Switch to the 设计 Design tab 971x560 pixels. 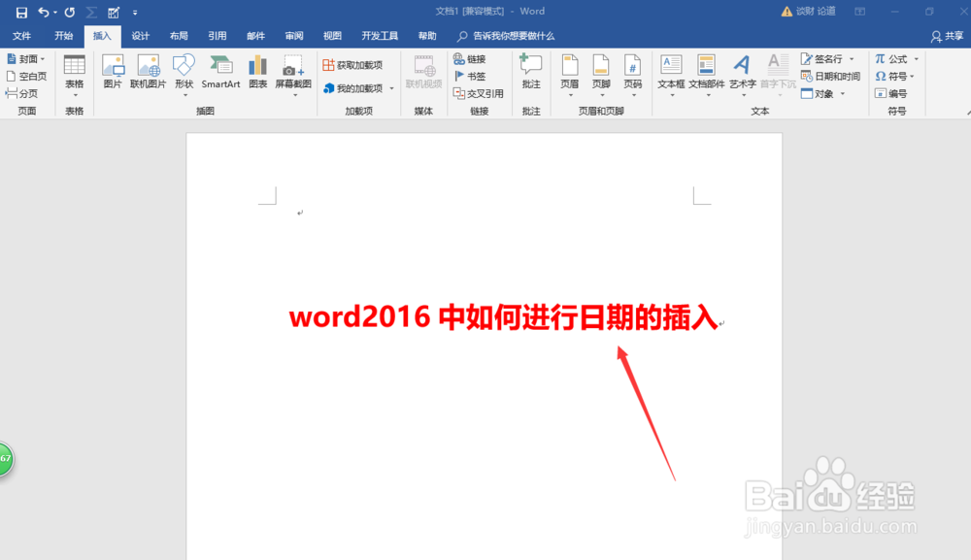click(141, 36)
